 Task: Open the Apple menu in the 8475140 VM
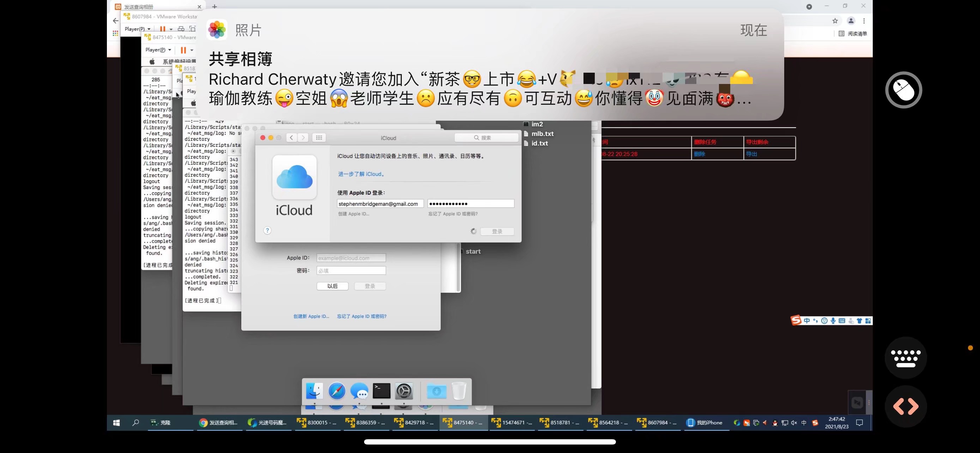[152, 62]
